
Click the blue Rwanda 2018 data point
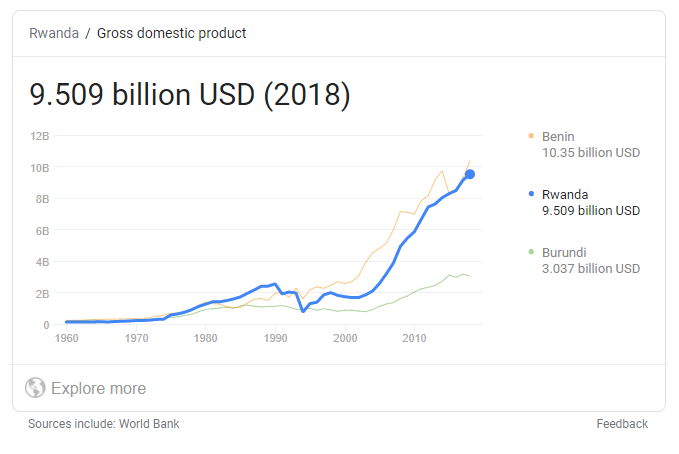tap(469, 175)
